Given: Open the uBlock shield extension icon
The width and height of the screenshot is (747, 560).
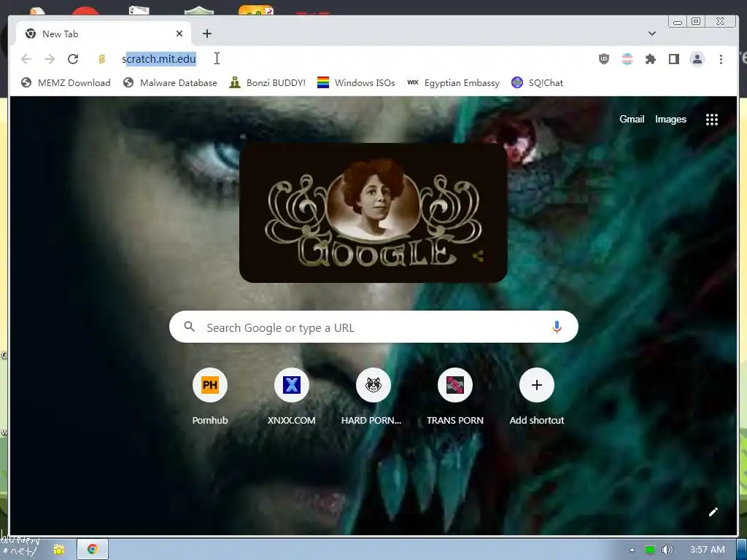Looking at the screenshot, I should pyautogui.click(x=604, y=59).
